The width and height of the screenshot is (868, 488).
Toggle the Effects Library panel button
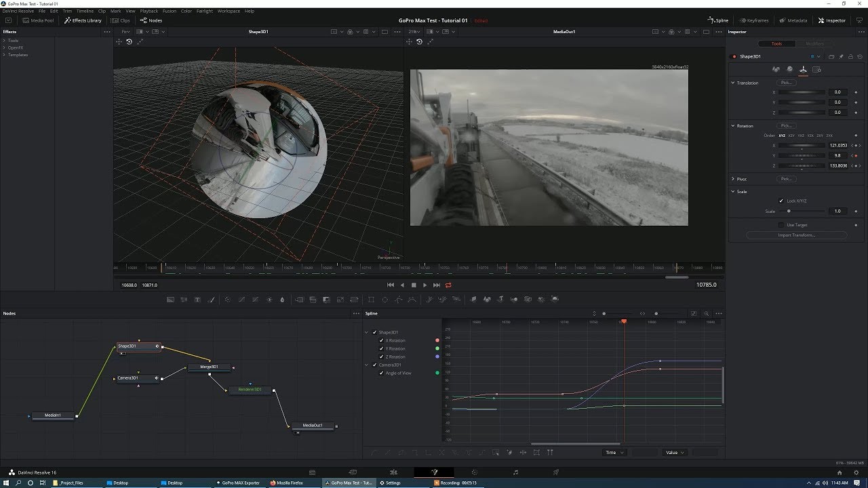pyautogui.click(x=83, y=20)
